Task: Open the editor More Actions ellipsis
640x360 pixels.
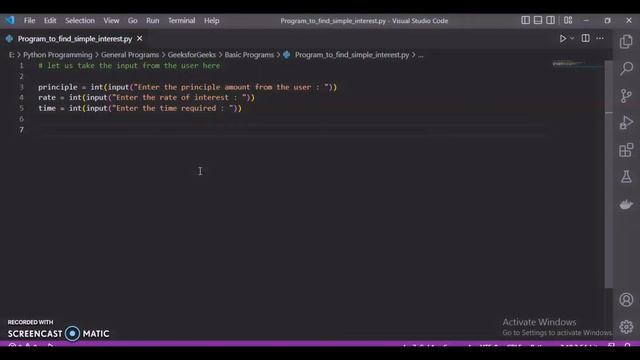Action: tap(600, 38)
